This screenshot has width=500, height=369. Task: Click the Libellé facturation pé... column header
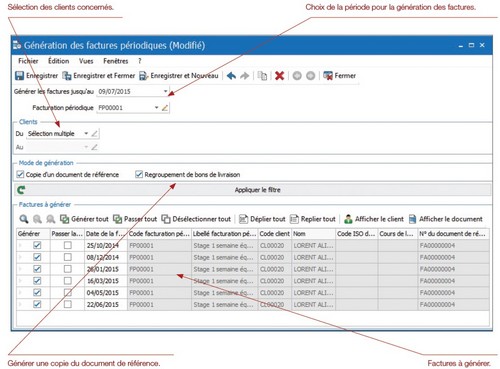pos(225,234)
